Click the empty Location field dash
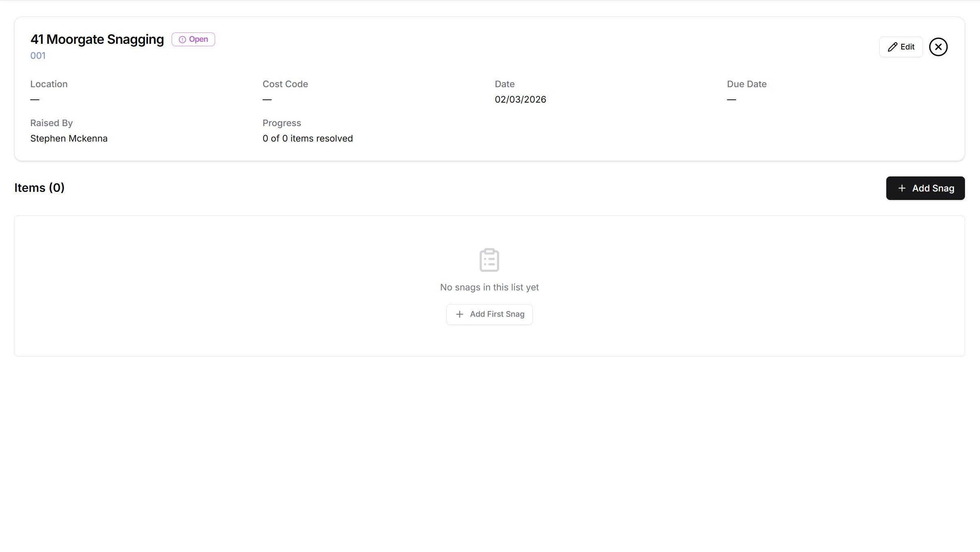The image size is (980, 552). coord(35,99)
